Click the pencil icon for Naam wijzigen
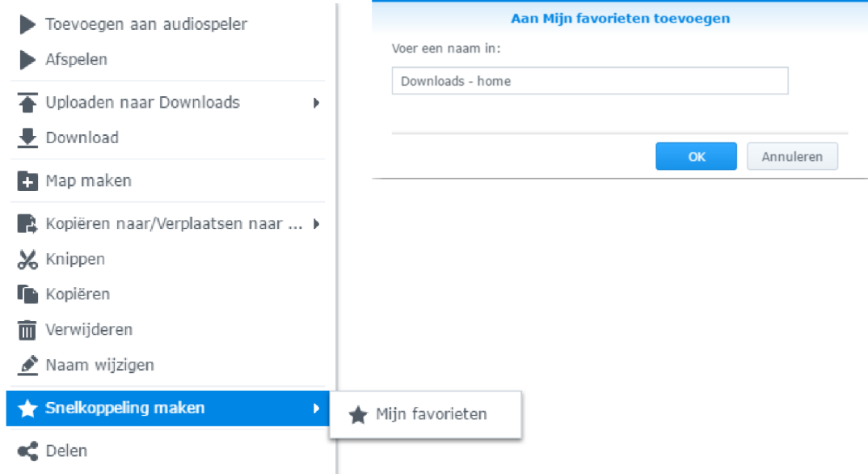Viewport: 868px width, 474px height. click(27, 366)
